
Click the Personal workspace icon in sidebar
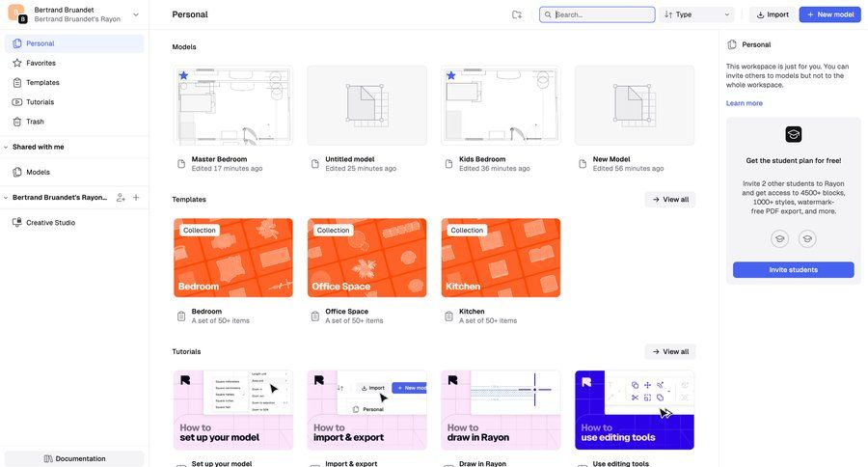(x=17, y=43)
